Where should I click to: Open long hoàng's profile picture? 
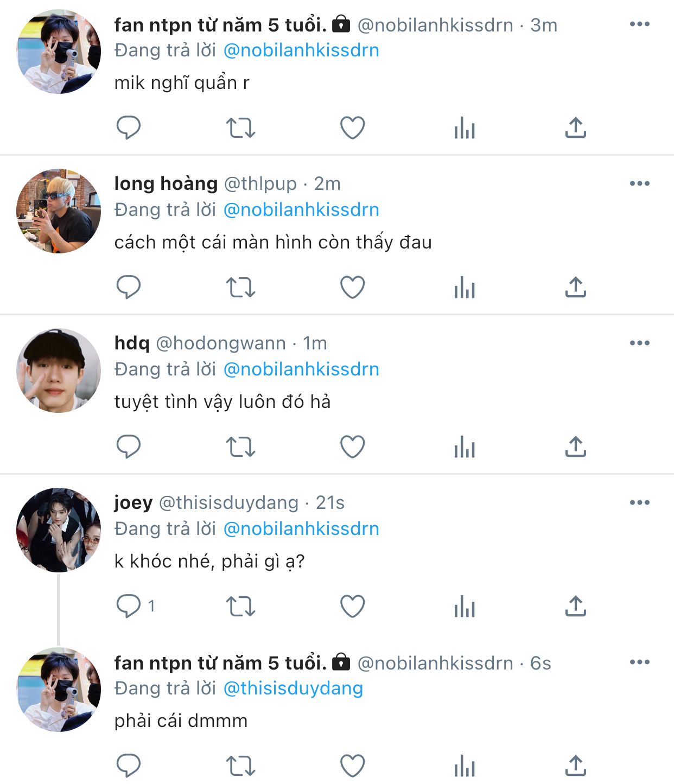59,211
